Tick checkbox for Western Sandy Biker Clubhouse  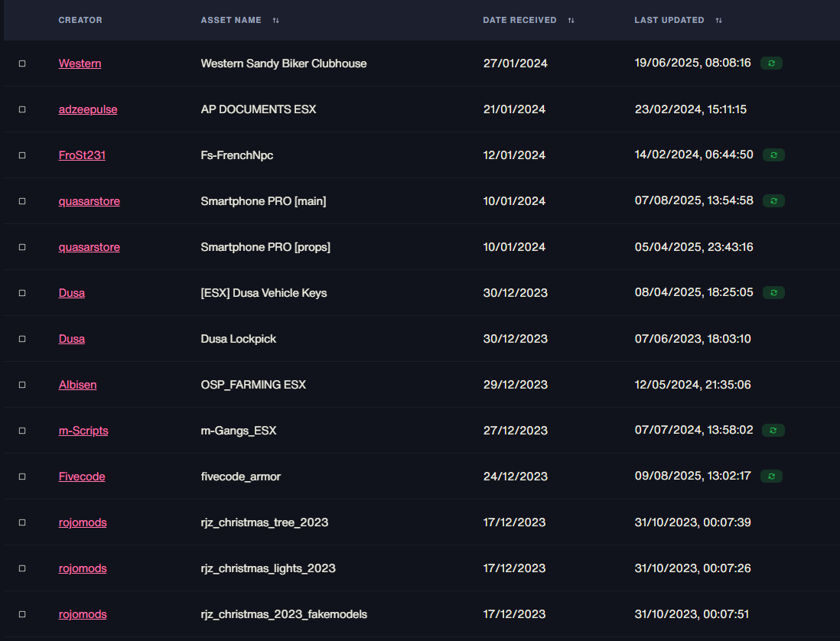click(22, 63)
